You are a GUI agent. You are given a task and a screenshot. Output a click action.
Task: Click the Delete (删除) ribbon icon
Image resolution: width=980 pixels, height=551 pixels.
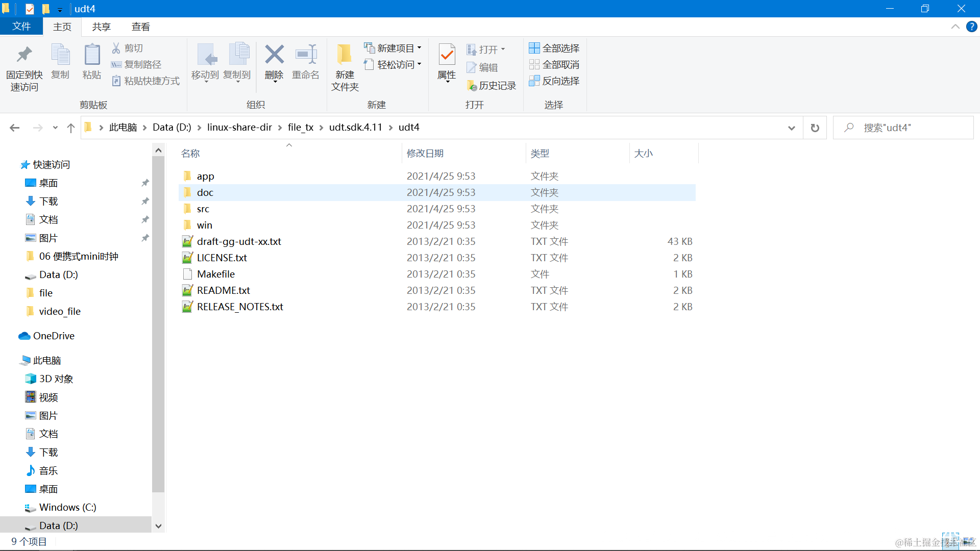tap(274, 55)
